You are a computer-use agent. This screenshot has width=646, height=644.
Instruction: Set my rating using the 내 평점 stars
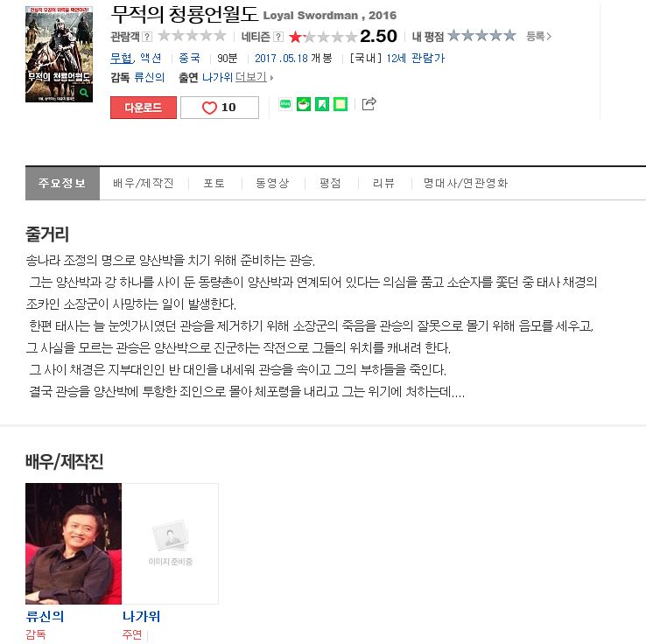(x=481, y=36)
